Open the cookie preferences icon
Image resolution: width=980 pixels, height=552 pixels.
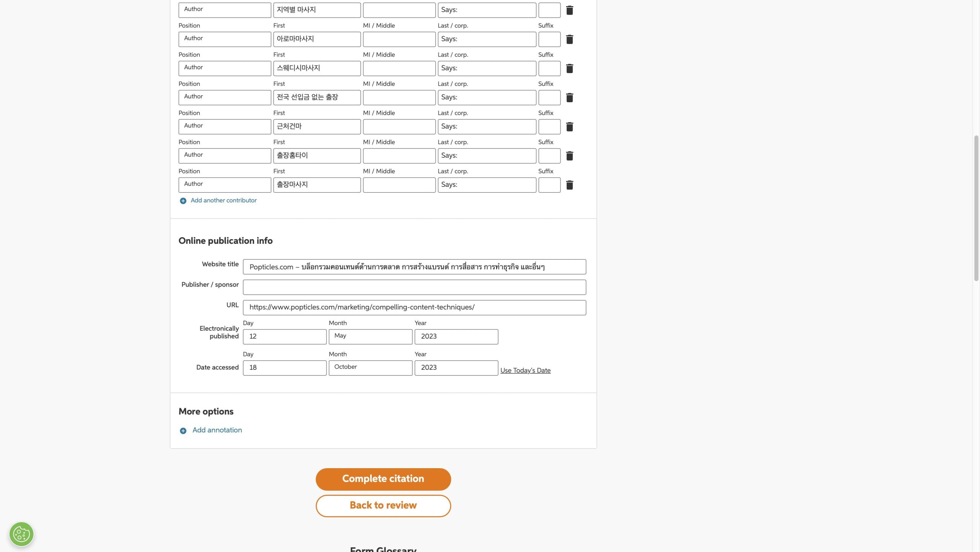[21, 534]
